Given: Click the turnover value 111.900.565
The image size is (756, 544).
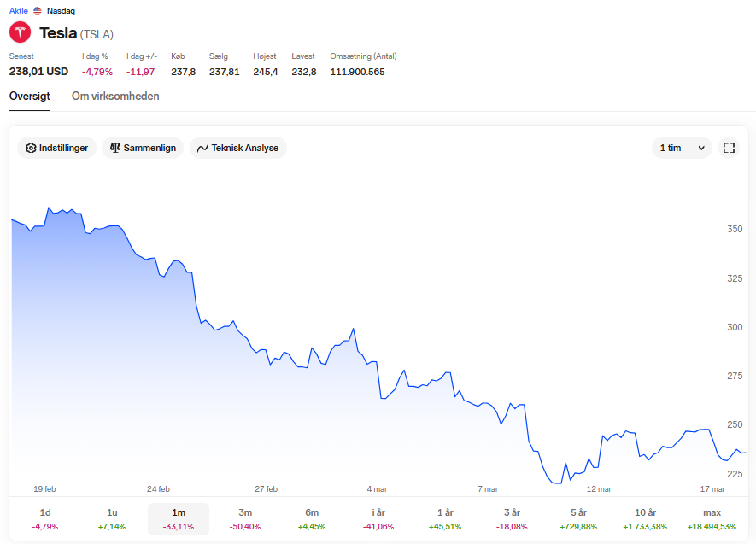Looking at the screenshot, I should point(357,72).
